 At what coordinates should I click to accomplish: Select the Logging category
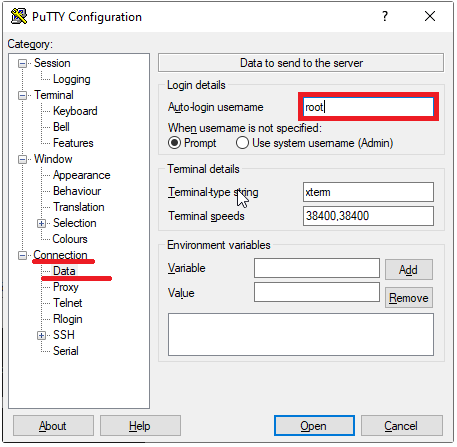coord(72,79)
